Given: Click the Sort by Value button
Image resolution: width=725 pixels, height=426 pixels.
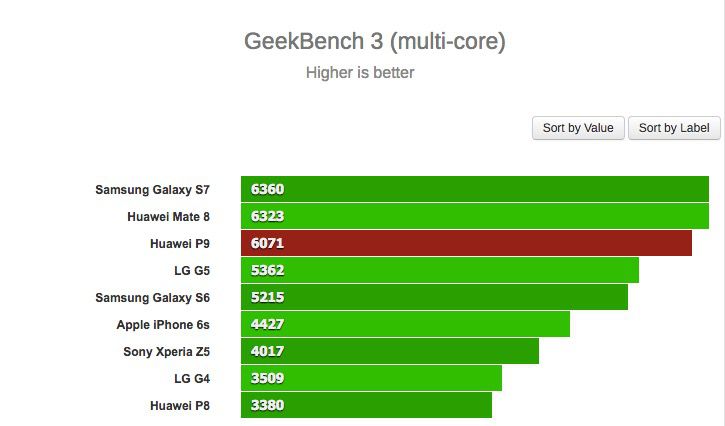Looking at the screenshot, I should 578,128.
